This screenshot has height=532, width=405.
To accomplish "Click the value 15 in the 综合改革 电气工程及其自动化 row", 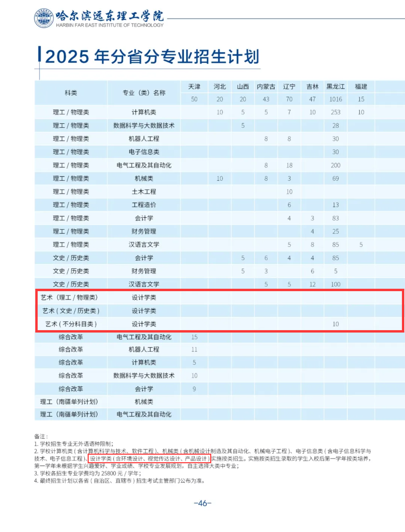I will (194, 337).
